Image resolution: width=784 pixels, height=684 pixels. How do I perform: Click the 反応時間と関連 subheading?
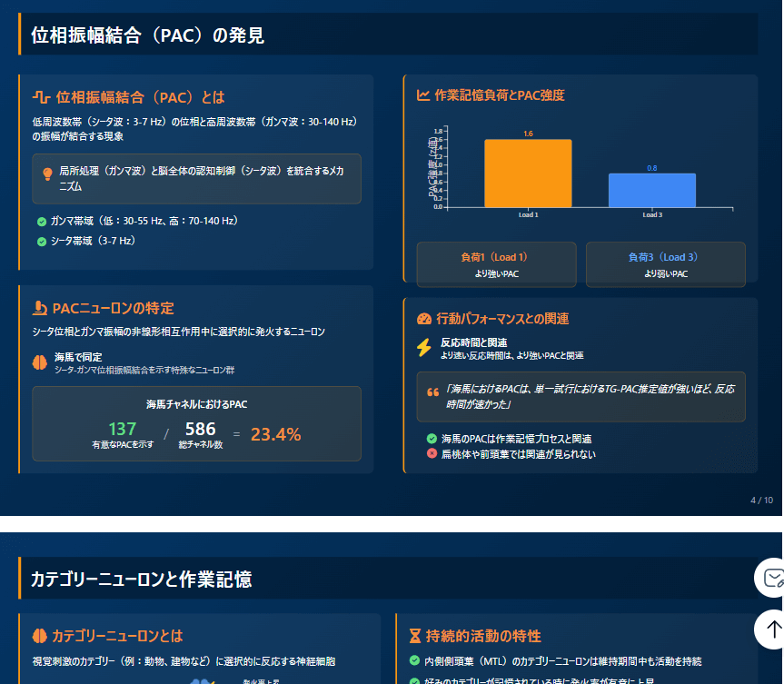pos(473,342)
